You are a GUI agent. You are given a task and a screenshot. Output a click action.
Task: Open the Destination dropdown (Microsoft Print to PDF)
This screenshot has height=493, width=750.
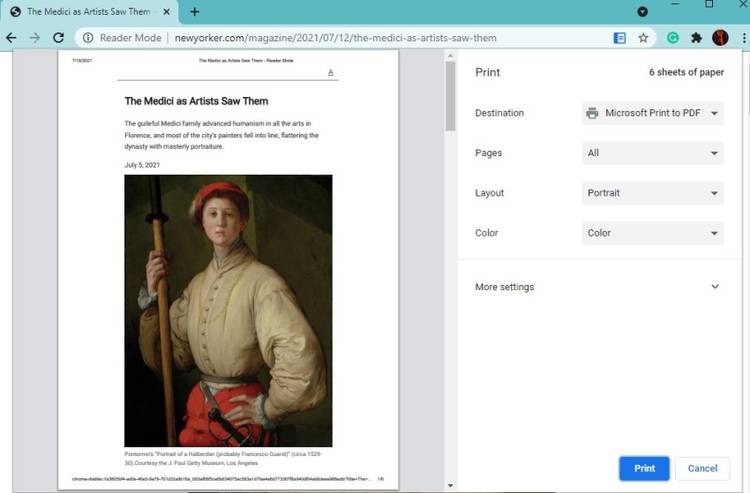tap(652, 113)
